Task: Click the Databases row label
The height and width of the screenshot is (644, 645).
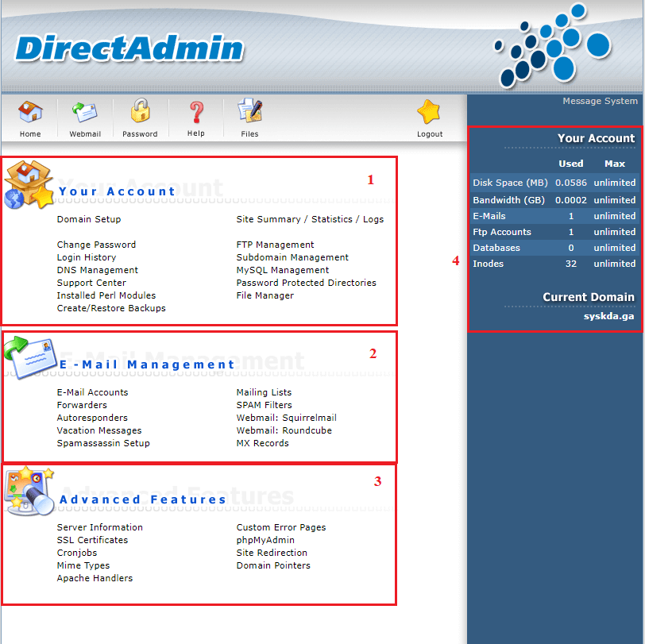Action: coord(496,248)
